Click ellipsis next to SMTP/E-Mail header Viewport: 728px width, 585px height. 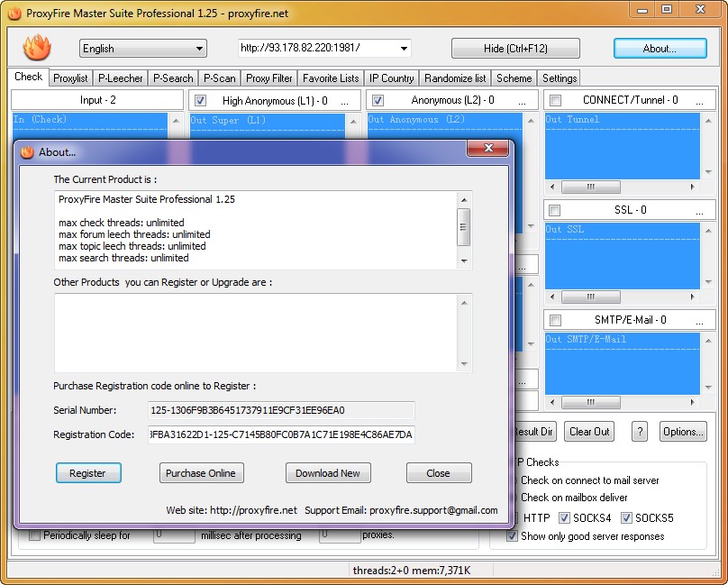[699, 322]
